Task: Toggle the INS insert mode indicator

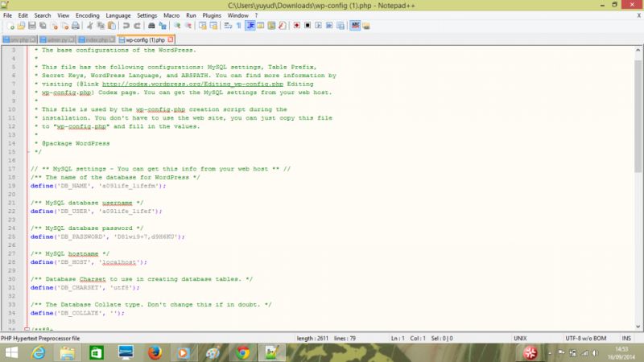Action: pos(626,338)
